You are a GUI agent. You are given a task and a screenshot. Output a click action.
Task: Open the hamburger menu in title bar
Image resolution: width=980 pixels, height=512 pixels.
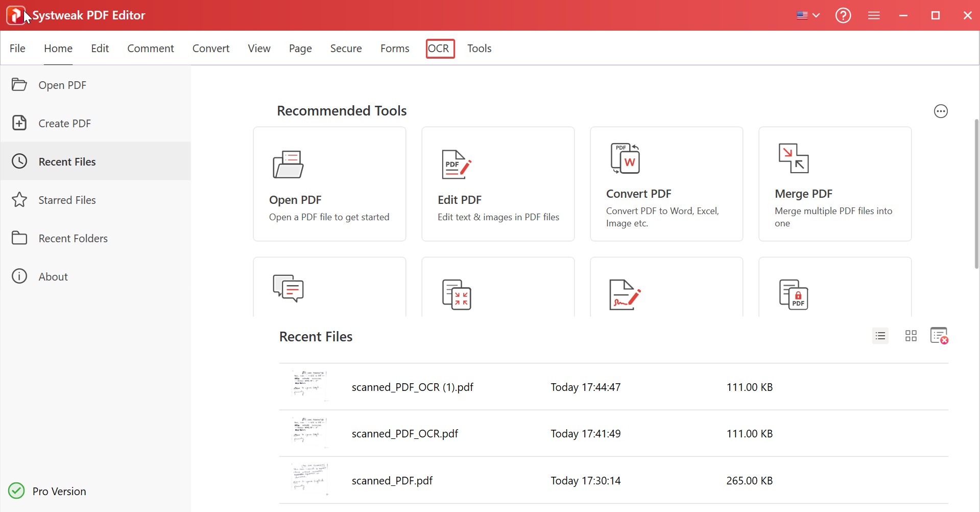point(874,15)
